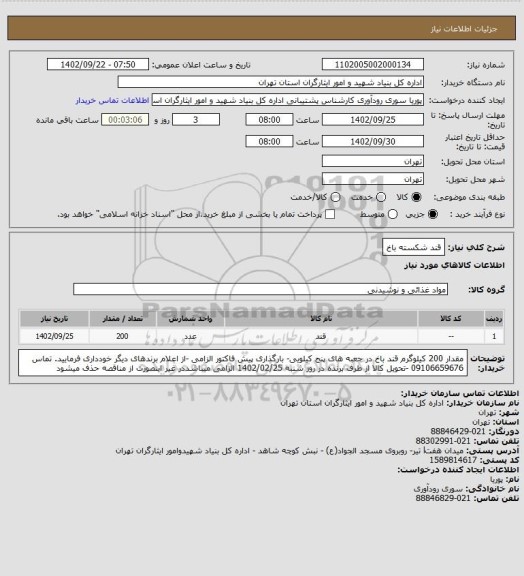Click the announcement date field 1402/09/22 - 07:50
This screenshot has height=576, width=524.
pyautogui.click(x=98, y=64)
